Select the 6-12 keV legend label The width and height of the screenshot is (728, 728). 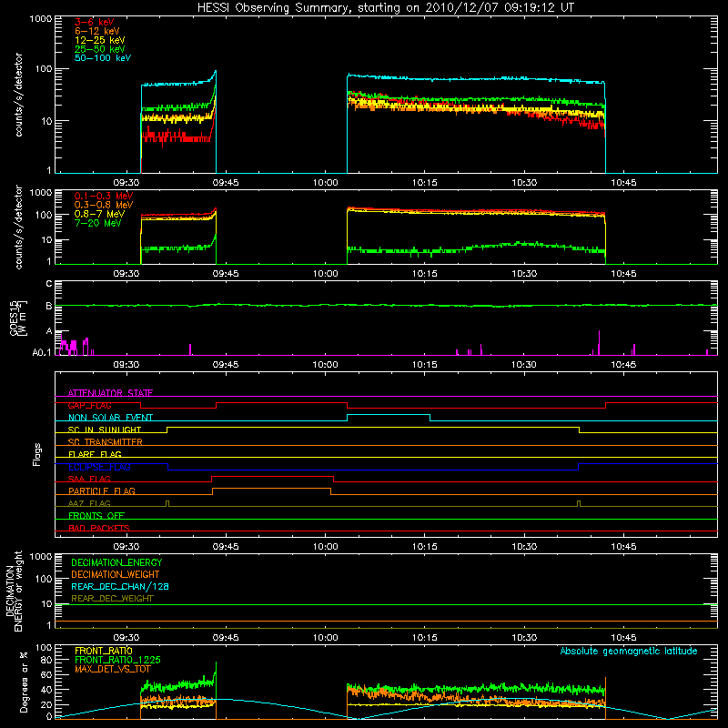[x=97, y=31]
